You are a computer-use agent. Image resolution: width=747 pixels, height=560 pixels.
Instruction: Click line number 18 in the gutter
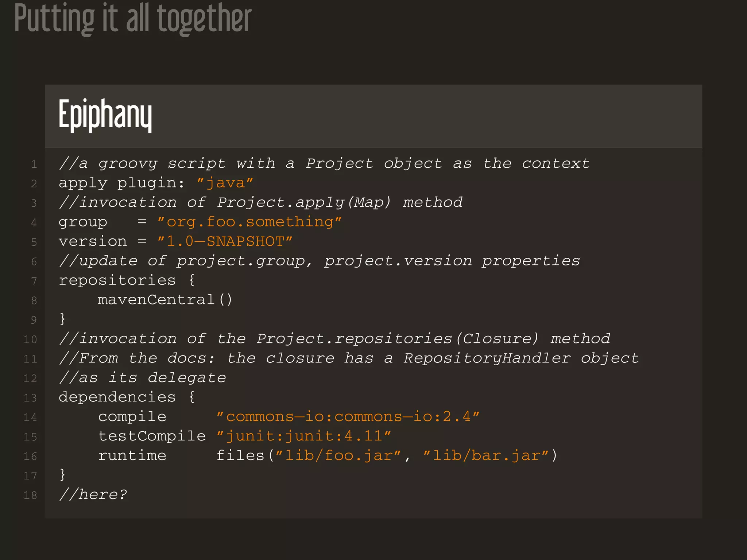pyautogui.click(x=30, y=495)
